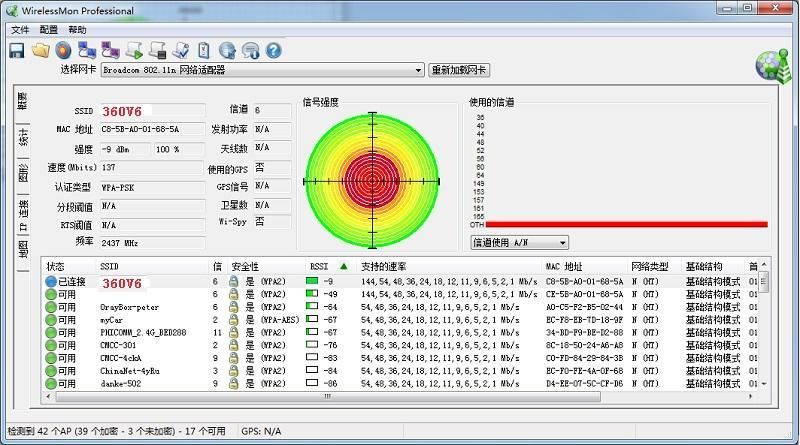This screenshot has width=800, height=445.
Task: Click the signal bar icon beside RSSI -49
Action: [x=312, y=293]
